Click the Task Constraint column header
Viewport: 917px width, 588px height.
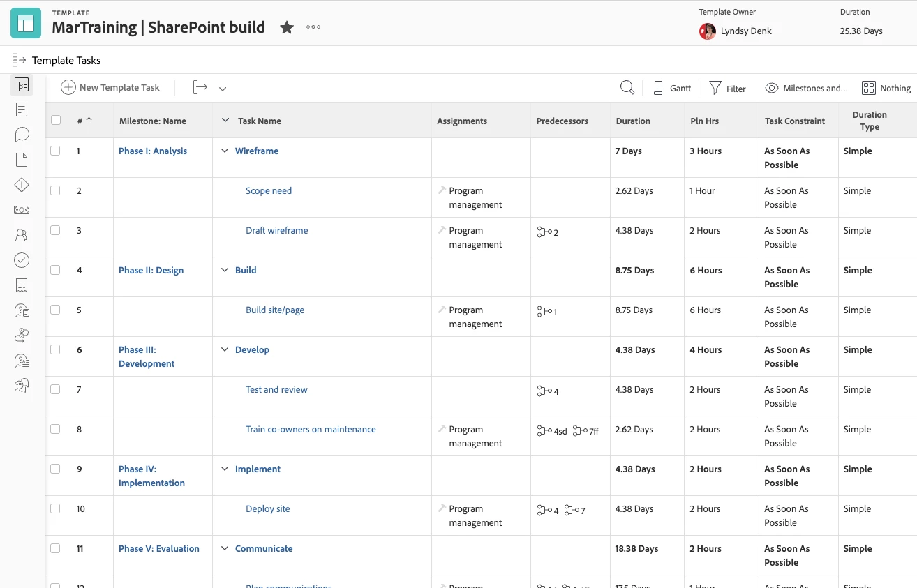pos(795,121)
